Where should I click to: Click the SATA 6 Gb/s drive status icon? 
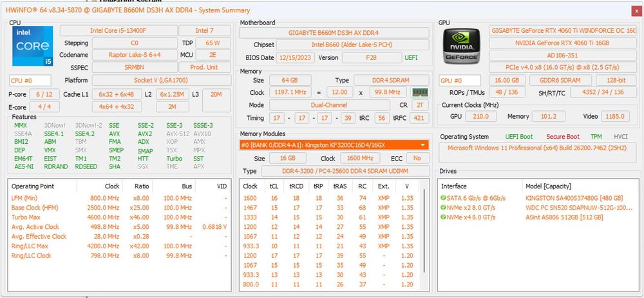[x=443, y=198]
